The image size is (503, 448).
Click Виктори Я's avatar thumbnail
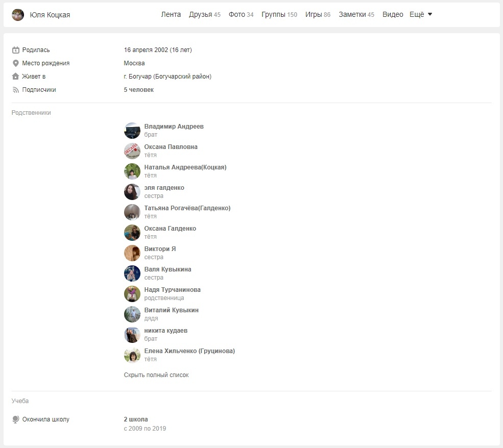coord(132,253)
